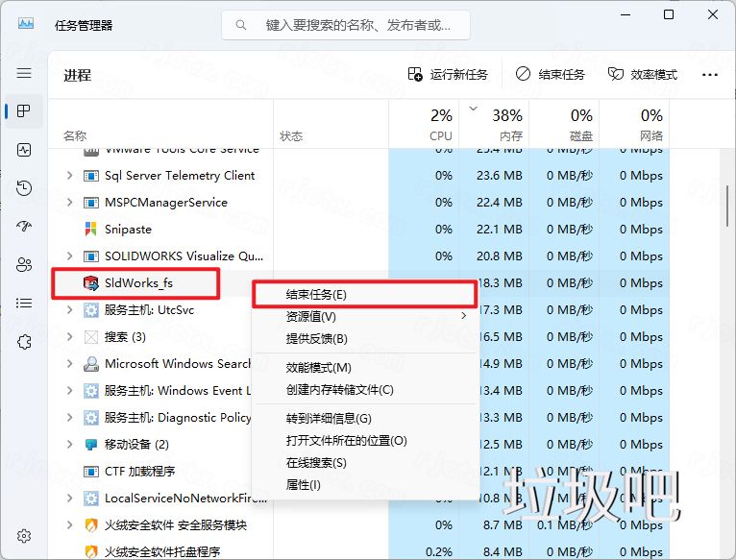Expand the Sql Server Telemetry Client row
This screenshot has width=736, height=560.
pos(69,176)
